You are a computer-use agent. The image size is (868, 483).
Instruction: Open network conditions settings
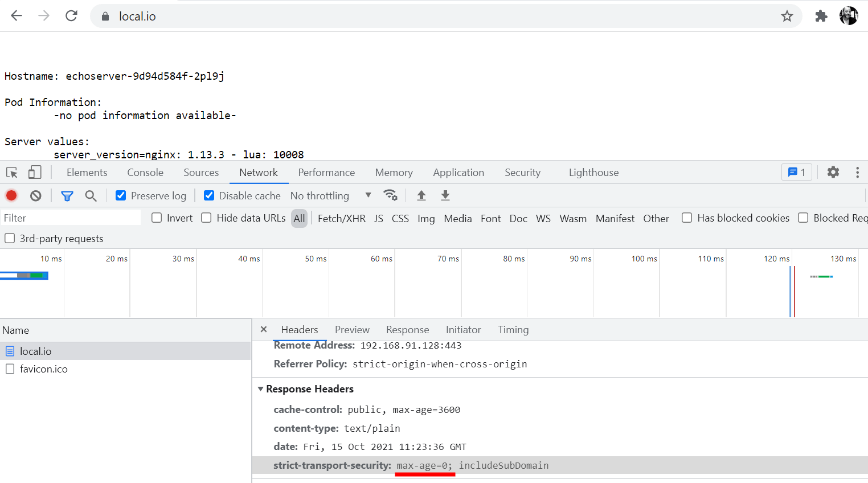point(390,195)
